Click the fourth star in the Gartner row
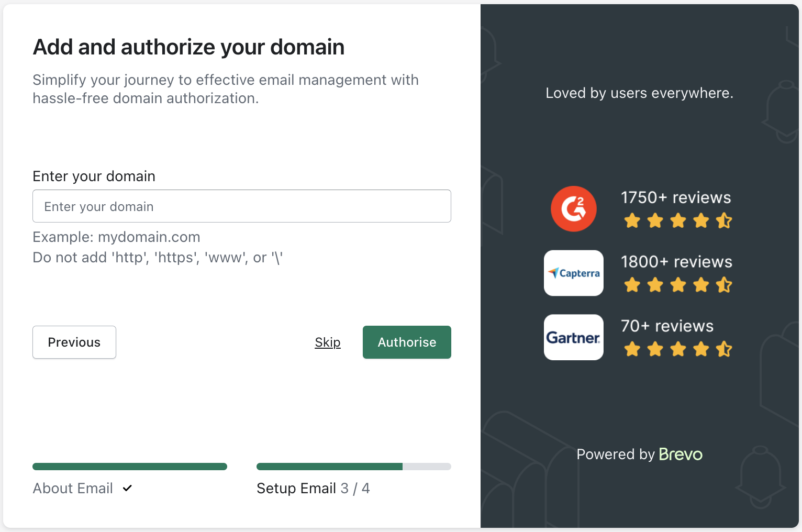 tap(701, 349)
